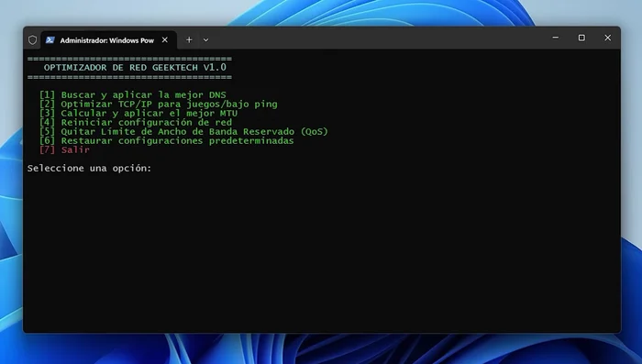Click '[2] Optimizar TCP/IP para juegos/bajo ping'
This screenshot has width=642, height=364.
[159, 104]
